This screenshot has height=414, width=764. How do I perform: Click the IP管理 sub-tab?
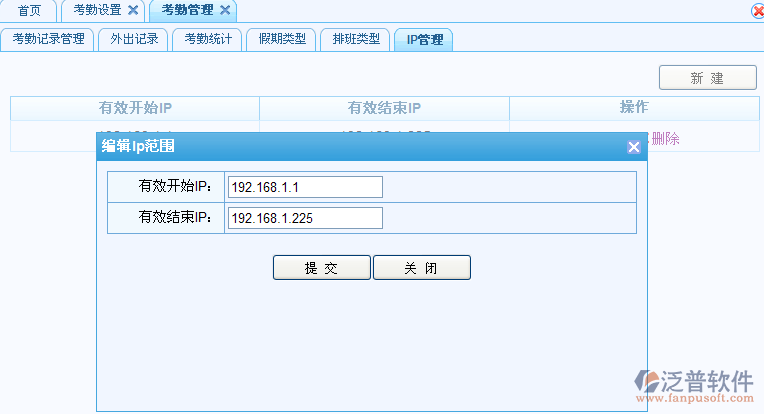pos(424,40)
